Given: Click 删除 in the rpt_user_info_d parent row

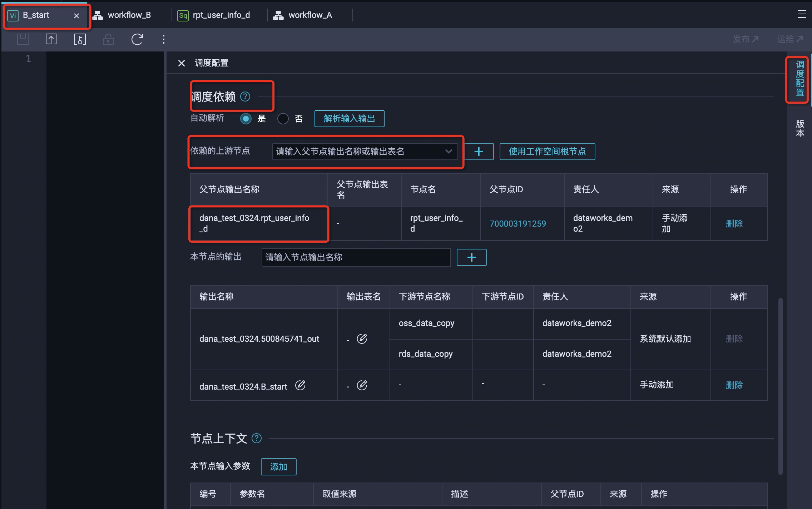Looking at the screenshot, I should pos(734,224).
